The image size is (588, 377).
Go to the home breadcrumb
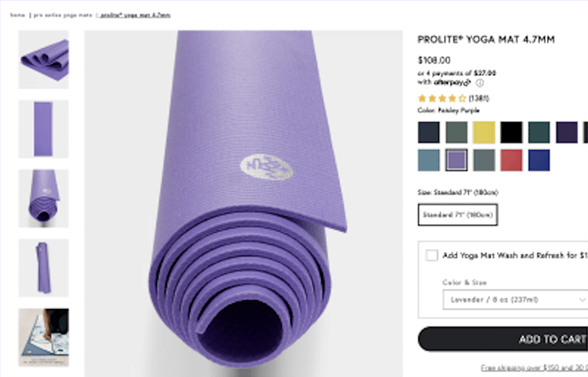pos(17,15)
